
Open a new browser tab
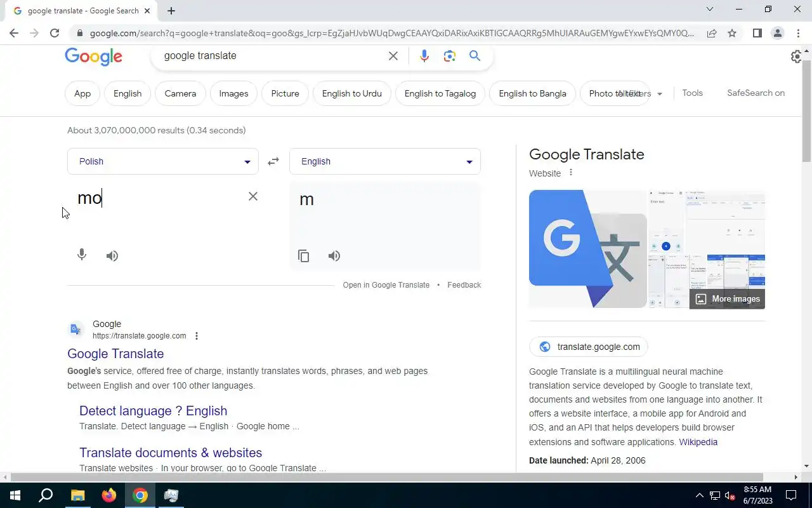[x=171, y=11]
